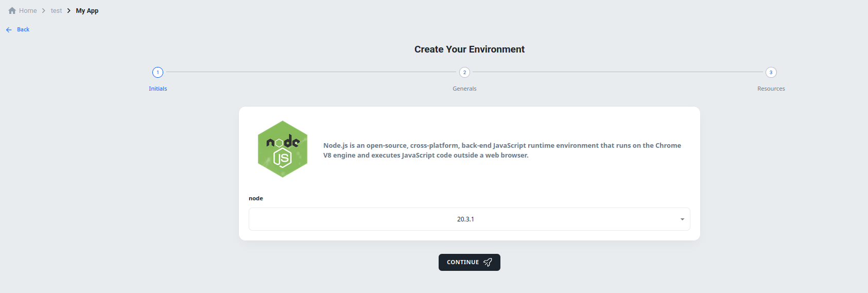Go Back to the previous page

tap(23, 29)
